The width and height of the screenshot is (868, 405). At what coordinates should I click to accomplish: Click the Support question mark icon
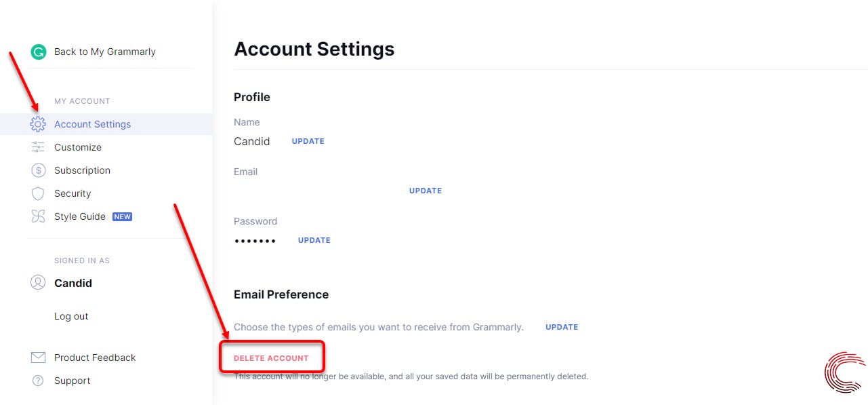(39, 381)
